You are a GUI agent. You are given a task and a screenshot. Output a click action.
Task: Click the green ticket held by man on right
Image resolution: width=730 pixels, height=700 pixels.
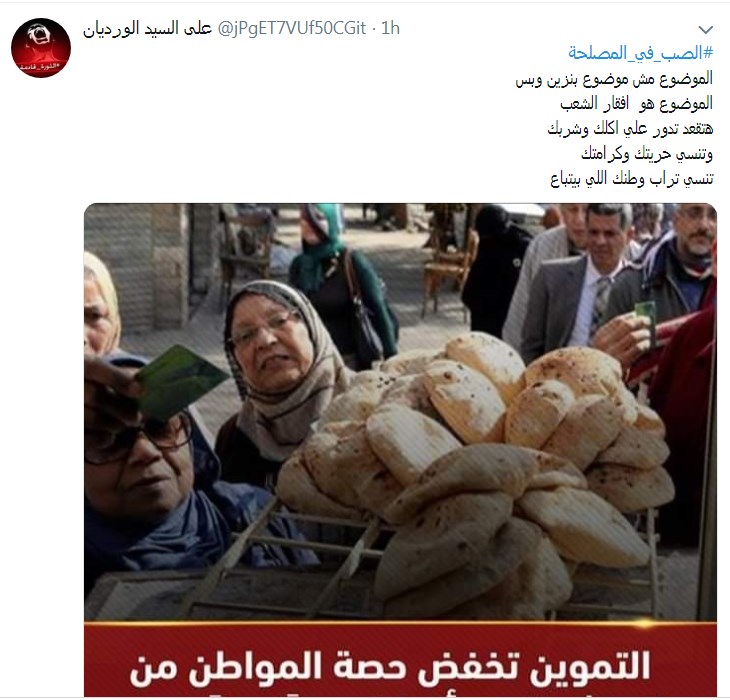[x=646, y=321]
